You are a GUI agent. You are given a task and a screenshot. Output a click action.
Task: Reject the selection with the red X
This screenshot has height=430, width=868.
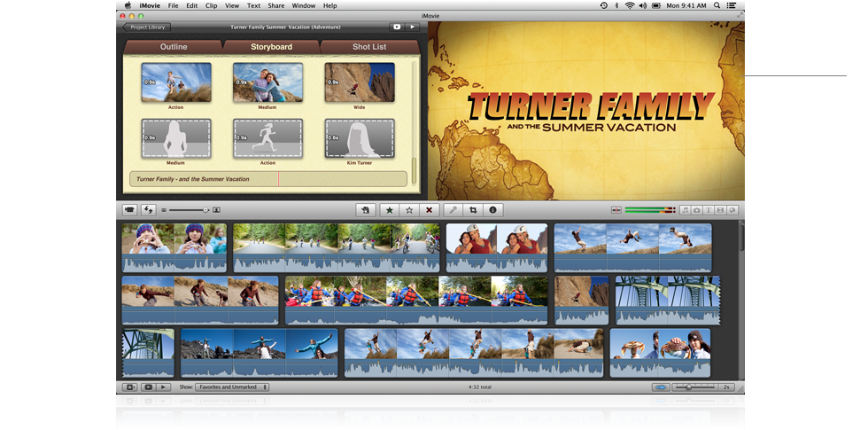coord(430,210)
